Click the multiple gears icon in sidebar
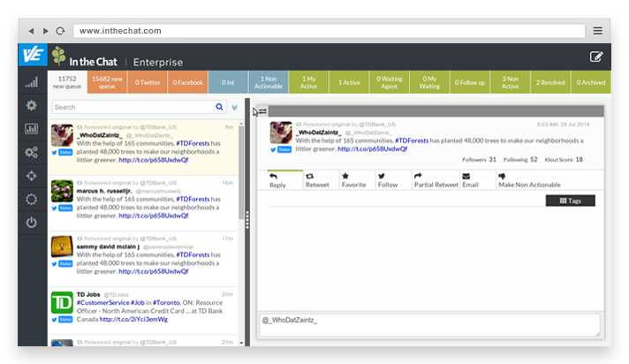The image size is (629, 364). pyautogui.click(x=32, y=152)
